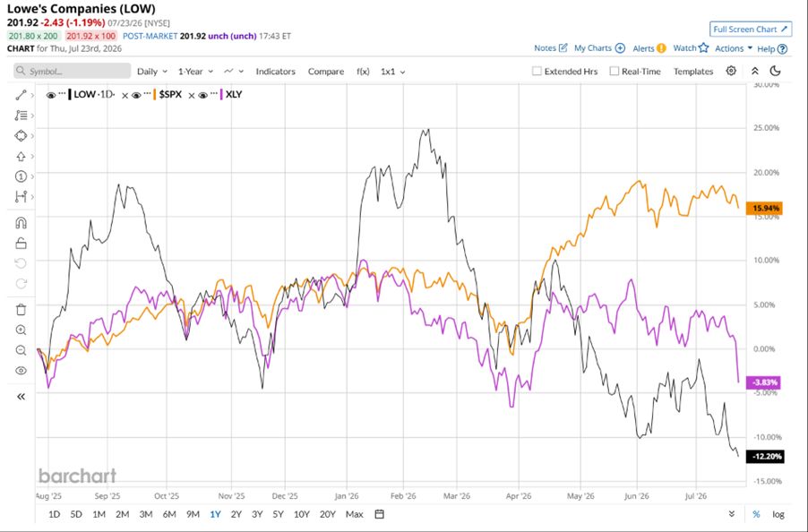
Task: Open LOW series options ellipsis
Action: point(62,93)
